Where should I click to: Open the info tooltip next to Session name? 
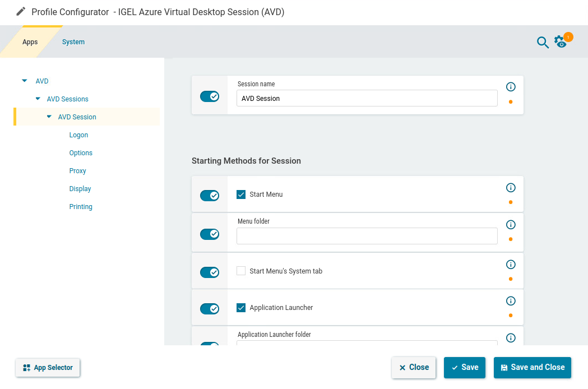click(511, 86)
